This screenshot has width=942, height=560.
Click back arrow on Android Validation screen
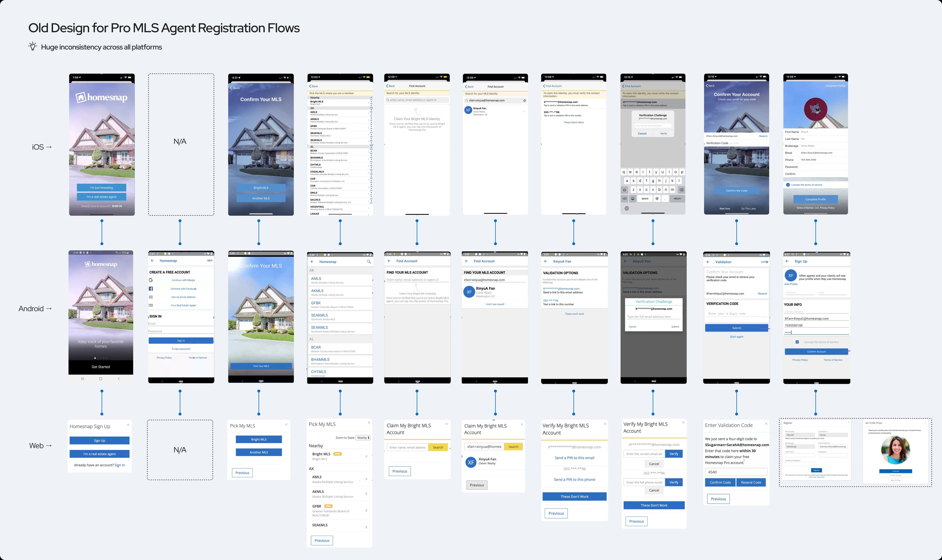point(708,262)
